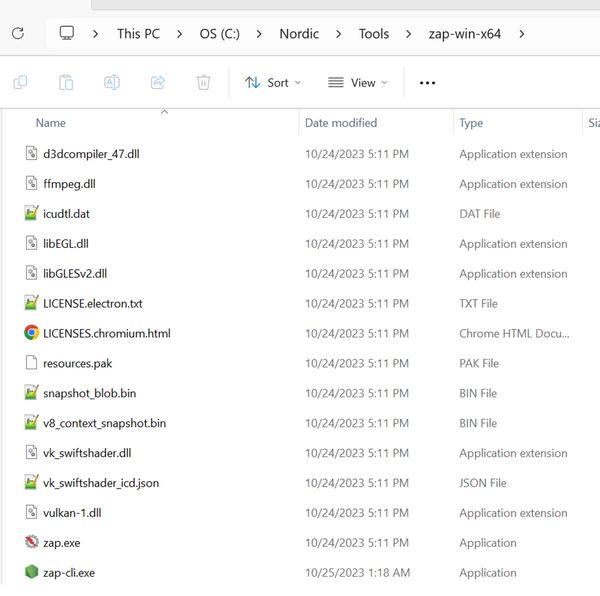Click the Share icon in toolbar
This screenshot has height=596, width=600.
158,83
